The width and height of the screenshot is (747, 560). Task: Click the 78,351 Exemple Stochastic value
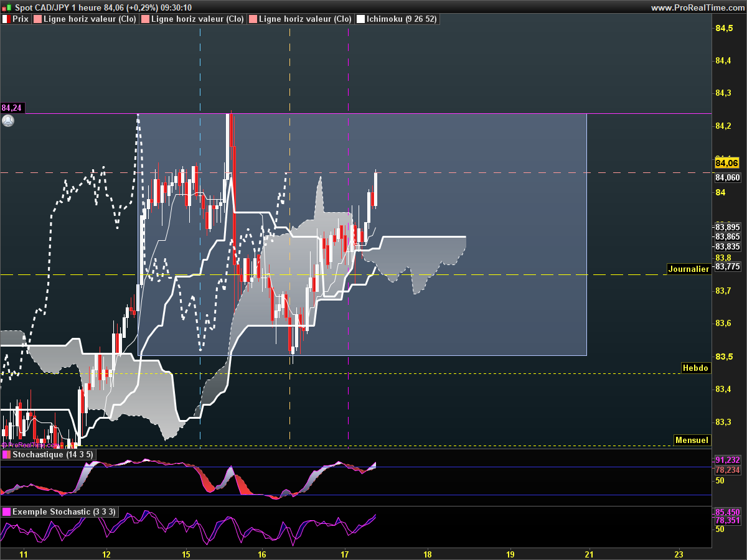pyautogui.click(x=728, y=521)
